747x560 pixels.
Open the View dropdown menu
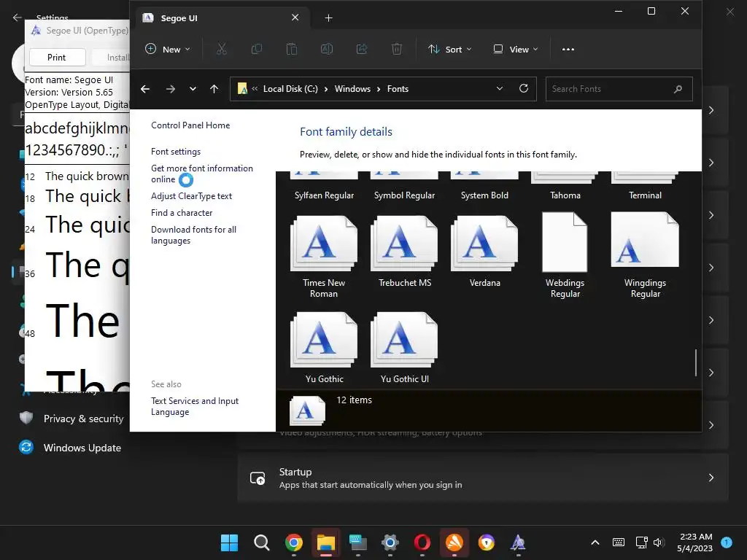pos(516,49)
